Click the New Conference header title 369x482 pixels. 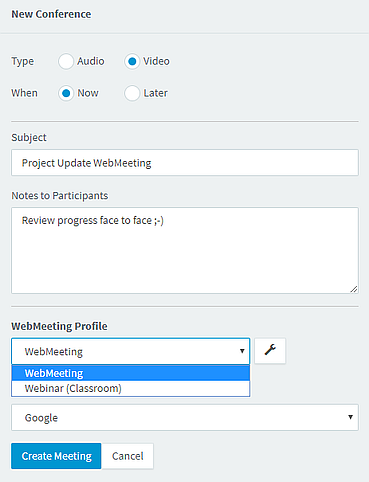point(51,14)
